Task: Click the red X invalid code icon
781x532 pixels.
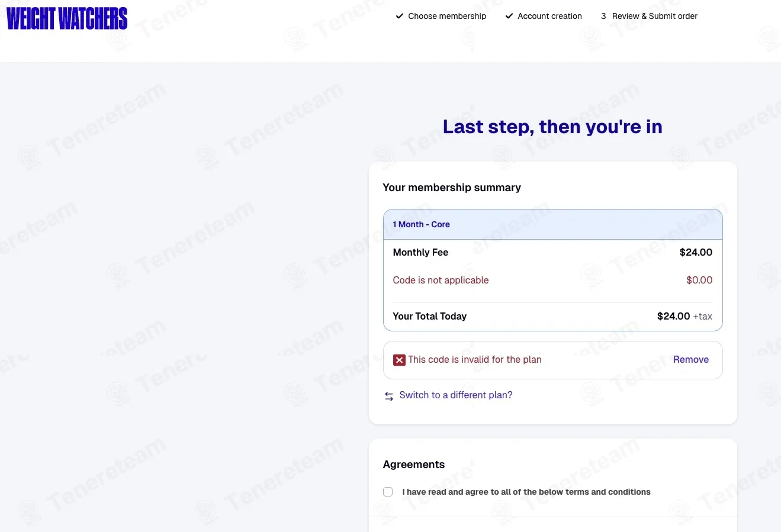Action: coord(399,360)
